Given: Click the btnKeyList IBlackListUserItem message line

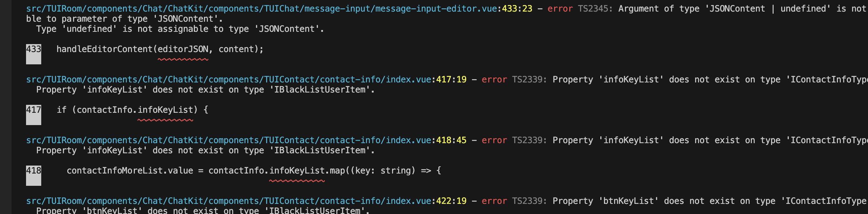Looking at the screenshot, I should (x=203, y=210).
